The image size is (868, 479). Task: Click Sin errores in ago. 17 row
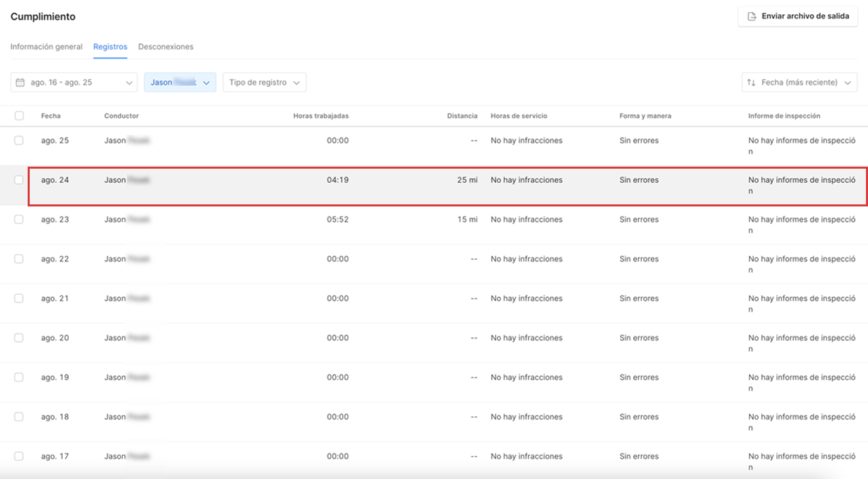pos(639,456)
